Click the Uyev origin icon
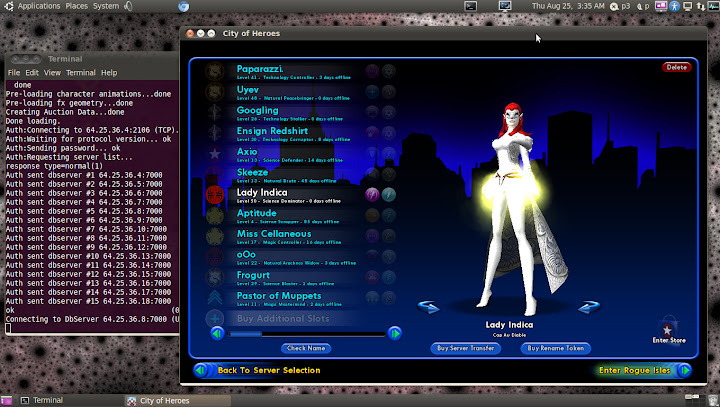This screenshot has width=720, height=407. click(x=372, y=92)
